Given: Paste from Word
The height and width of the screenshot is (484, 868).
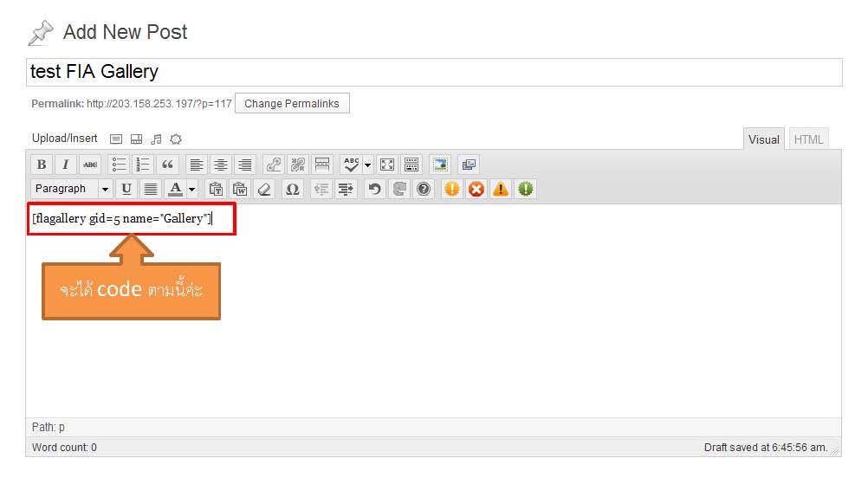Looking at the screenshot, I should pos(240,189).
